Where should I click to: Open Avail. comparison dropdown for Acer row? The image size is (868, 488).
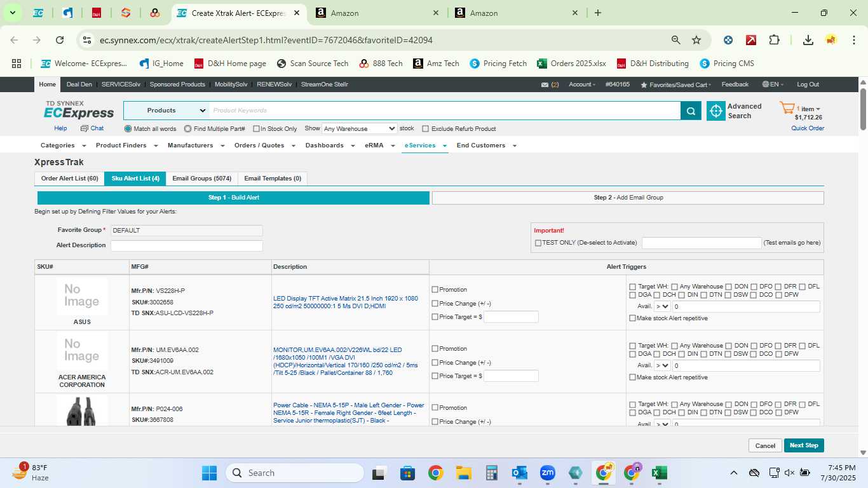662,365
